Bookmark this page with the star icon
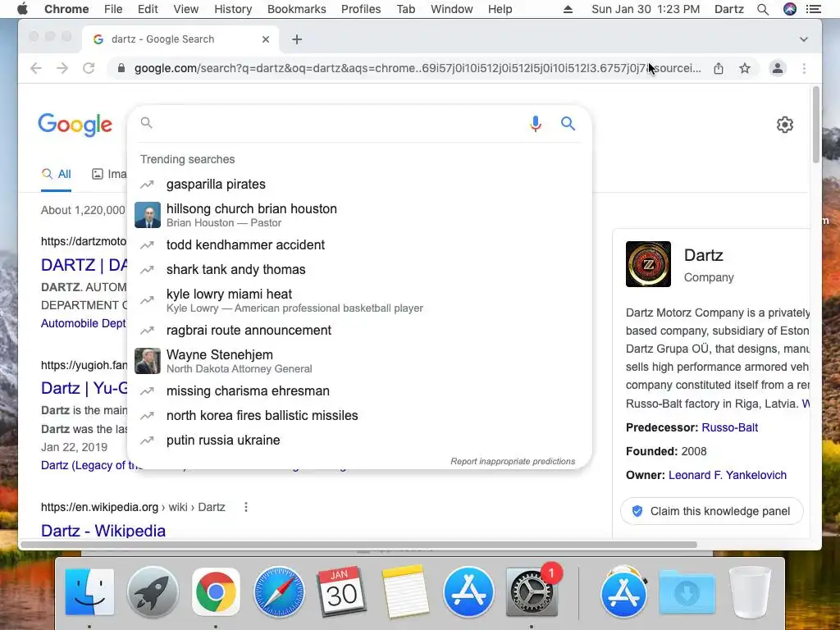This screenshot has height=630, width=840. point(745,68)
